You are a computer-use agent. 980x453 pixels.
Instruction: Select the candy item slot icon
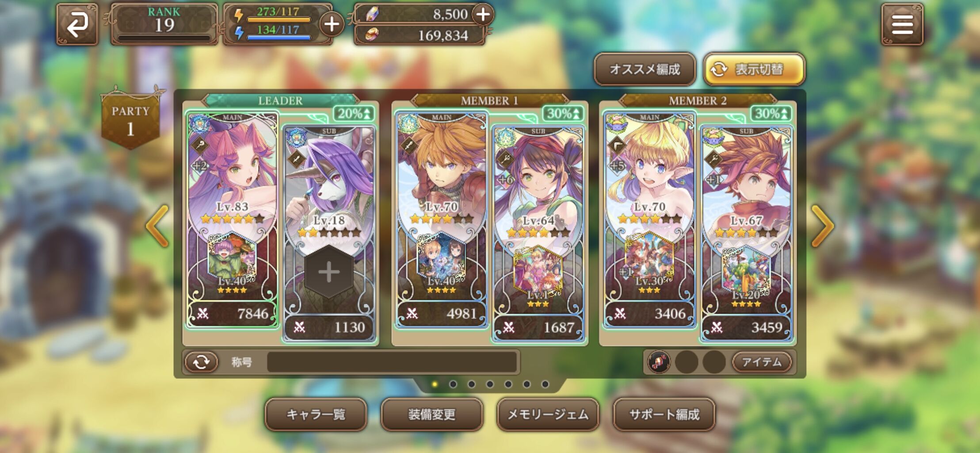click(659, 362)
